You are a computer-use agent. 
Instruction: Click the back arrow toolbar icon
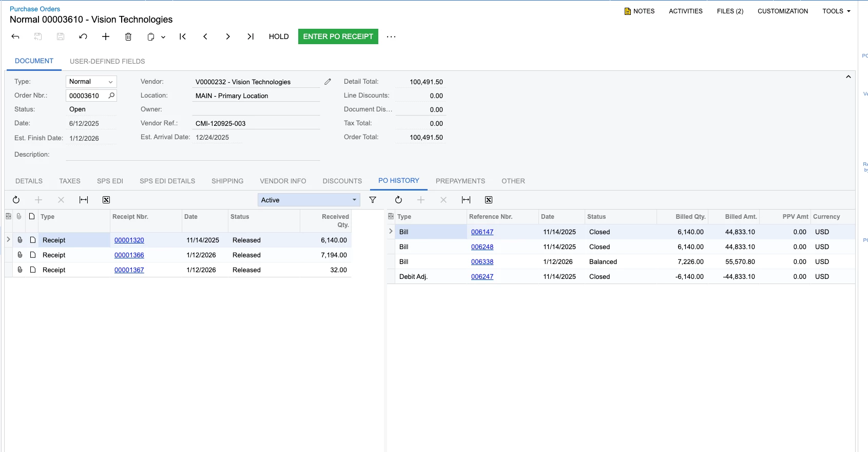pos(15,36)
